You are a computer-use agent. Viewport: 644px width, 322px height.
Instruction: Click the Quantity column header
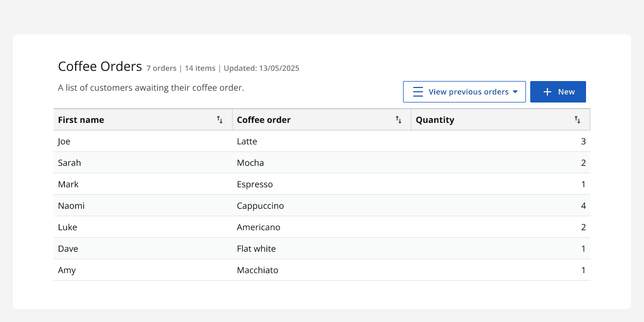[x=435, y=120]
